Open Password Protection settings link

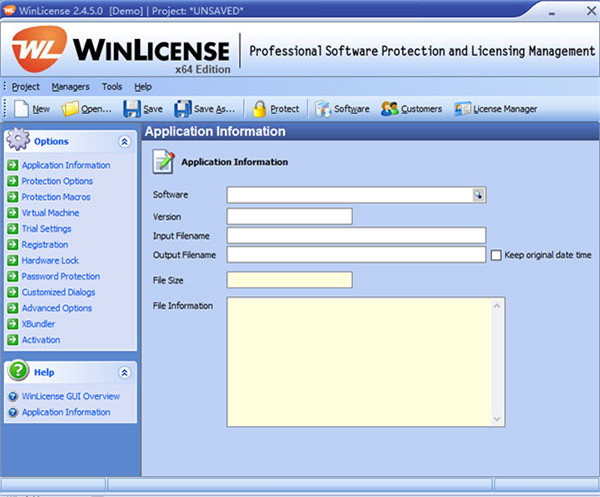(x=60, y=276)
